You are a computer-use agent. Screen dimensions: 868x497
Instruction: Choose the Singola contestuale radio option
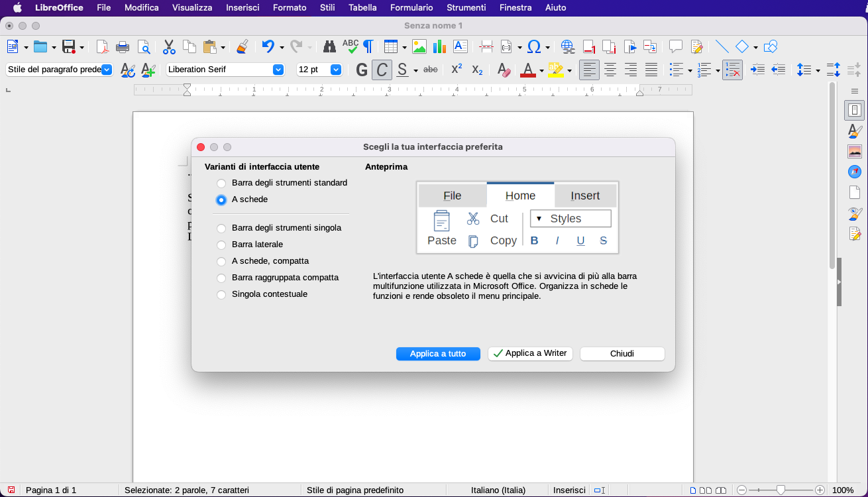(x=221, y=294)
